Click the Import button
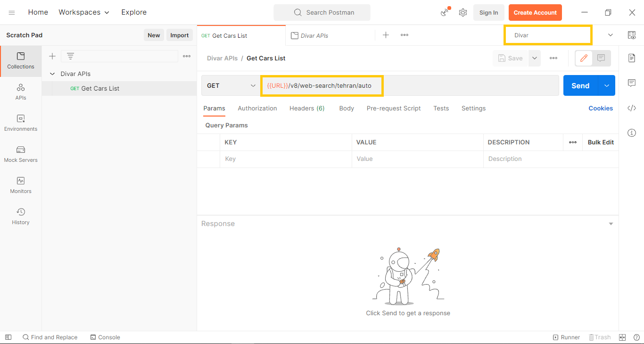644x344 pixels. (180, 35)
